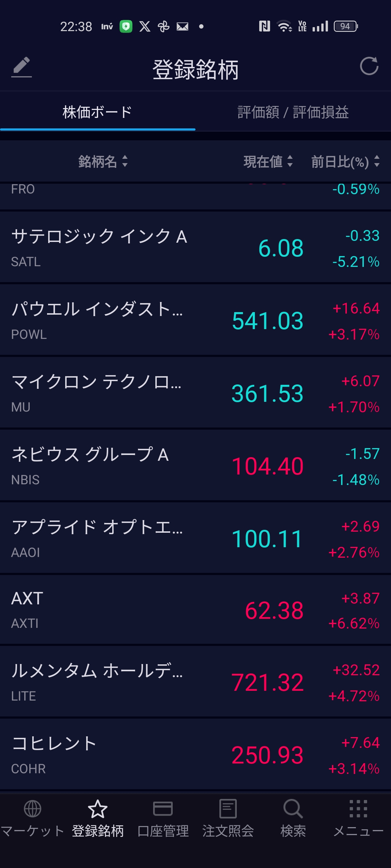
Task: Open マイクロン テクノロジー MU row
Action: 195,393
